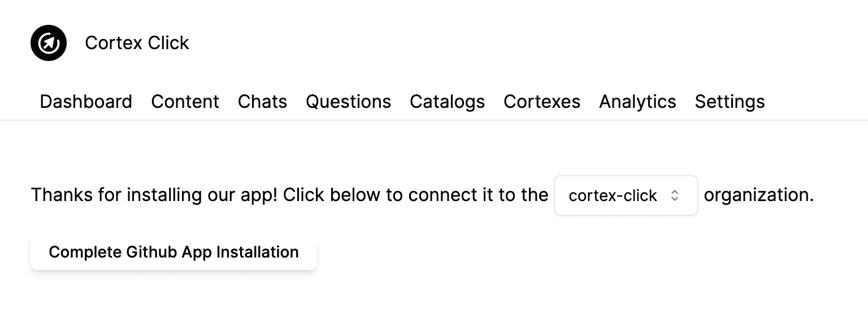
Task: Click the word 'organization.' after the selector
Action: [759, 195]
